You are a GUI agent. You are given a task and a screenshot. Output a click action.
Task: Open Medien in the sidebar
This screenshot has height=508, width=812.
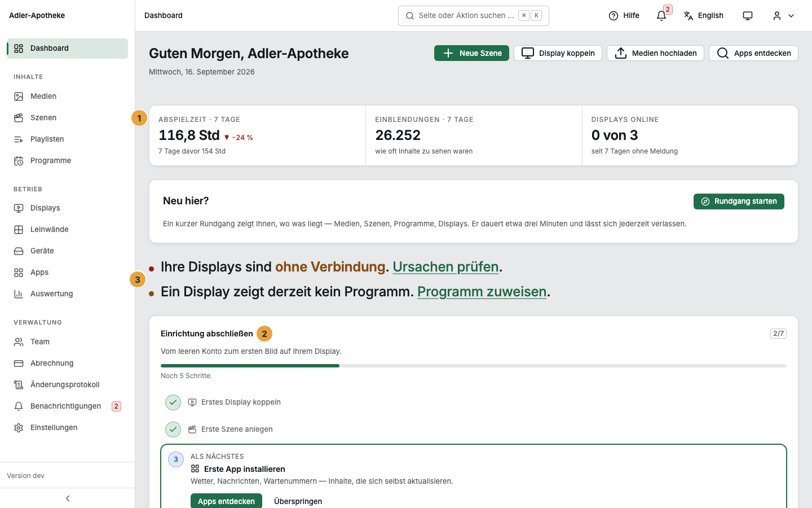click(x=68, y=96)
